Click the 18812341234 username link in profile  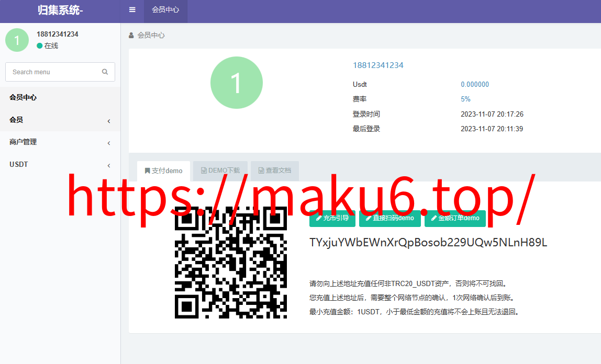coord(378,65)
